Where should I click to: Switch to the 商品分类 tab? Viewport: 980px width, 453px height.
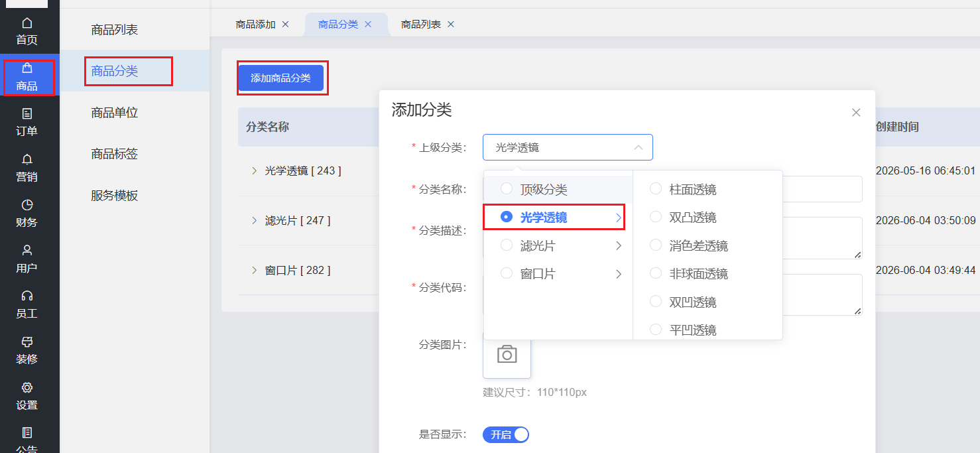[338, 25]
